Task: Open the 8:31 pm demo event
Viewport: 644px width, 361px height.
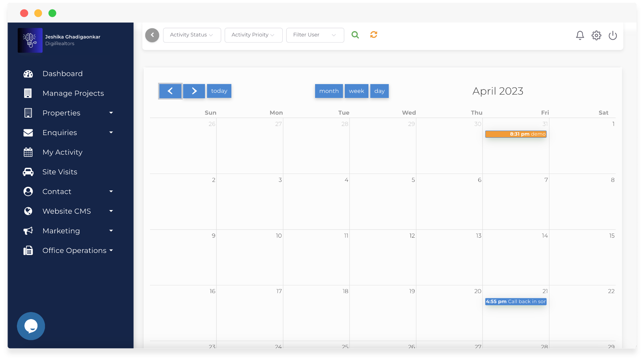Action: tap(516, 134)
